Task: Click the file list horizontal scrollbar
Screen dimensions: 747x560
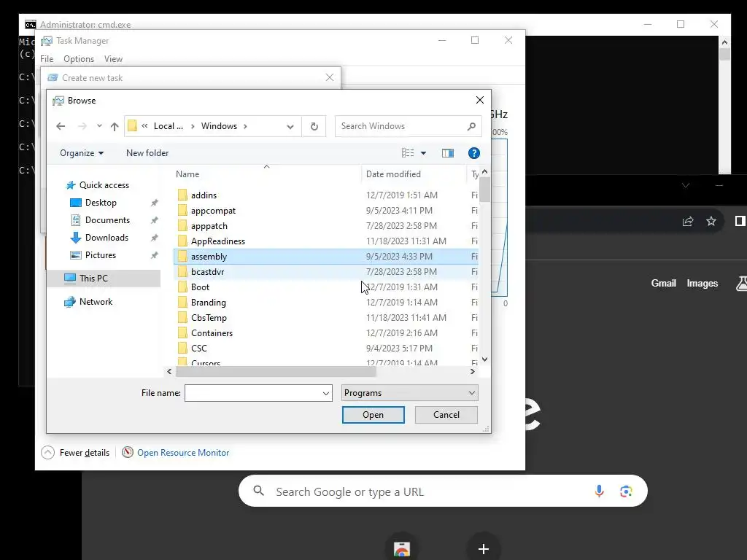Action: (x=276, y=371)
